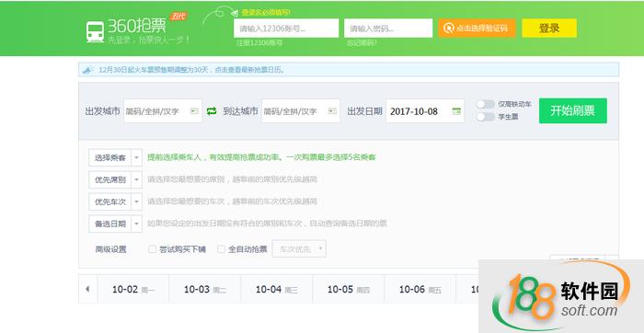The image size is (644, 333).
Task: Check the 尝试购买下铺 checkbox
Action: click(x=153, y=249)
